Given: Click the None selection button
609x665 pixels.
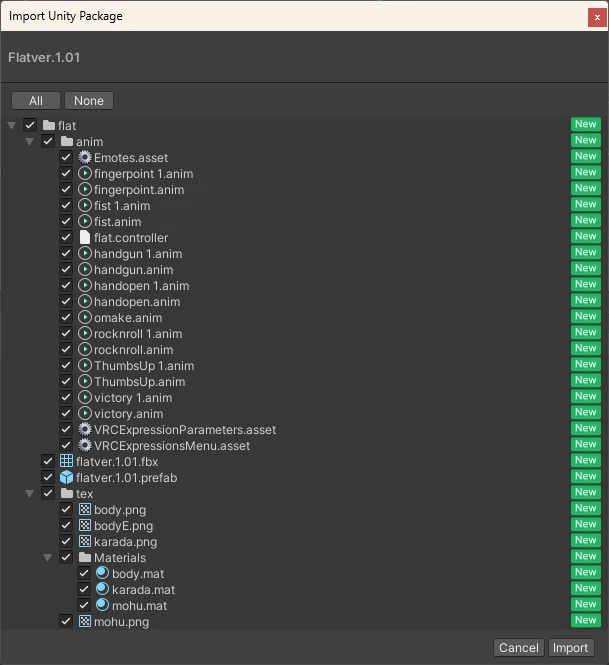Looking at the screenshot, I should coord(89,101).
